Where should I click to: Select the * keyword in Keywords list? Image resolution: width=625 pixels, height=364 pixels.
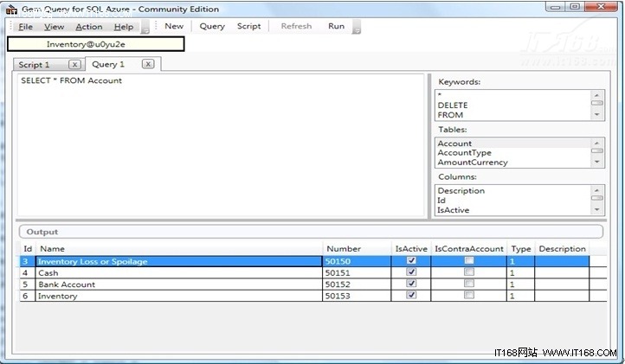coord(513,95)
